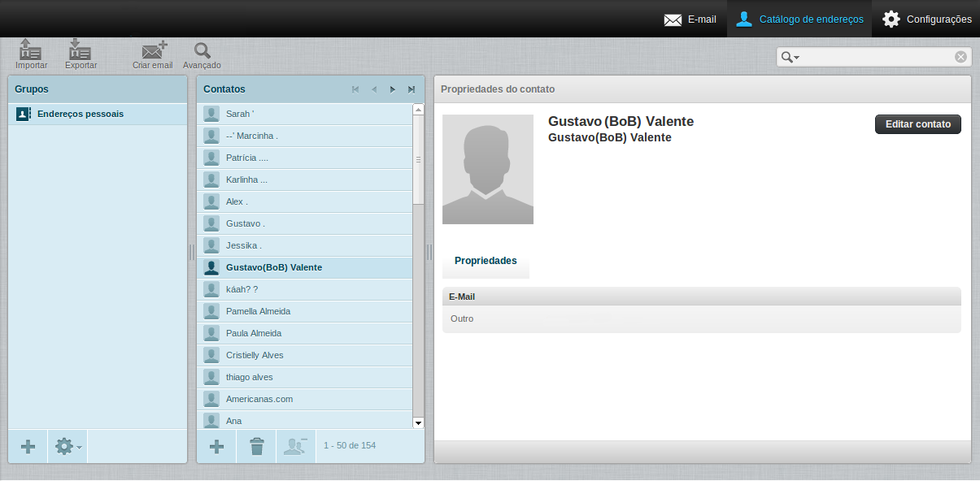Open Configurações in the top bar

[926, 19]
